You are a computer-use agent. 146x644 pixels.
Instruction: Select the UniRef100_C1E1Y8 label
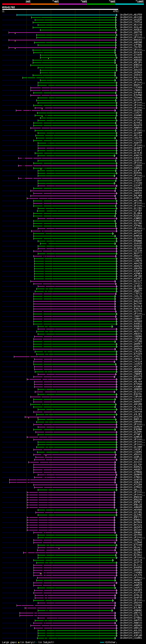(131, 35)
